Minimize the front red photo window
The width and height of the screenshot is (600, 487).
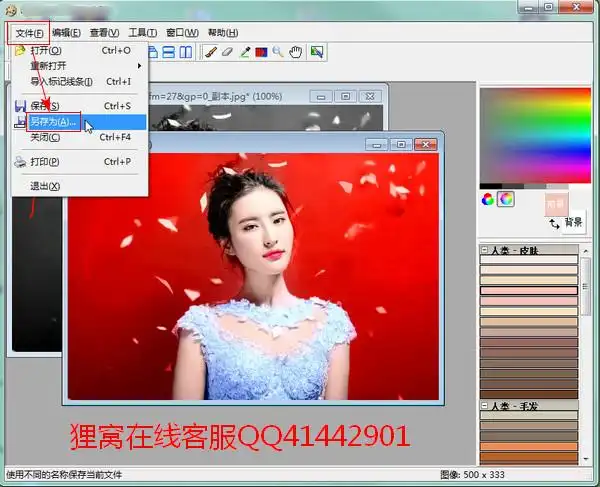(x=377, y=145)
